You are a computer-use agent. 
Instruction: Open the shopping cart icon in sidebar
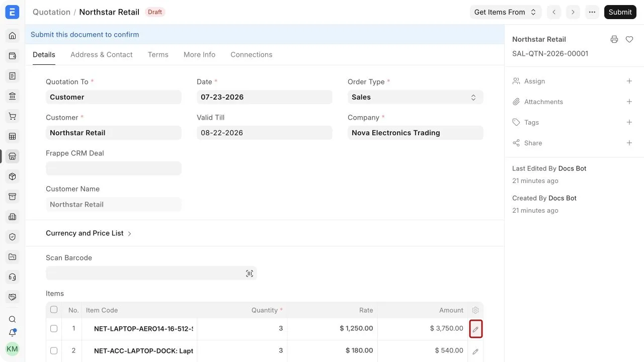pyautogui.click(x=13, y=116)
